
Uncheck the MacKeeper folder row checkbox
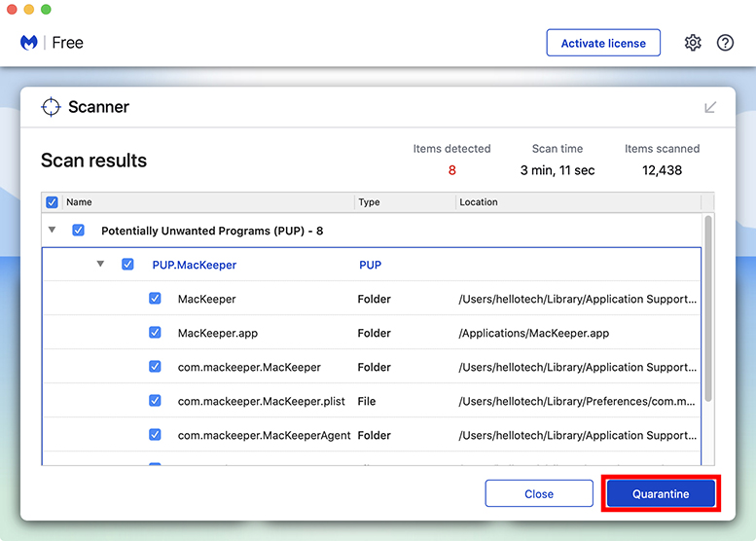[x=155, y=299]
